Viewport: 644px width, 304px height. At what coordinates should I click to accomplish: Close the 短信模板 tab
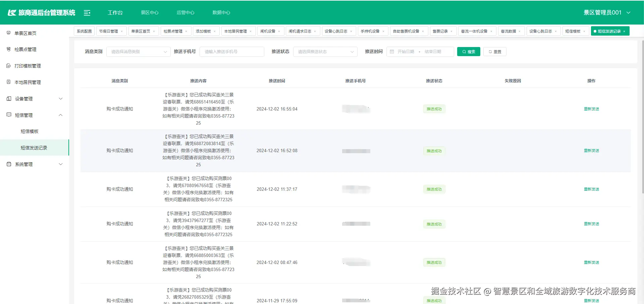tap(584, 31)
